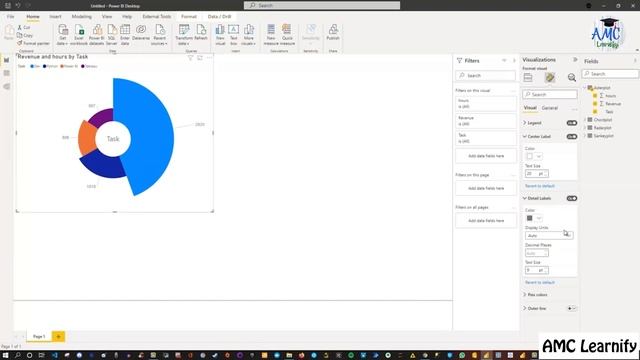The image size is (640, 360).
Task: Open the File menu
Action: coord(10,16)
